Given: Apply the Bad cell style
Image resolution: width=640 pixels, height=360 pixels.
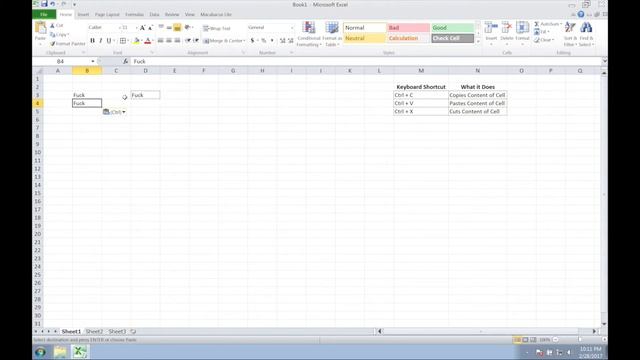Looking at the screenshot, I should 408,27.
